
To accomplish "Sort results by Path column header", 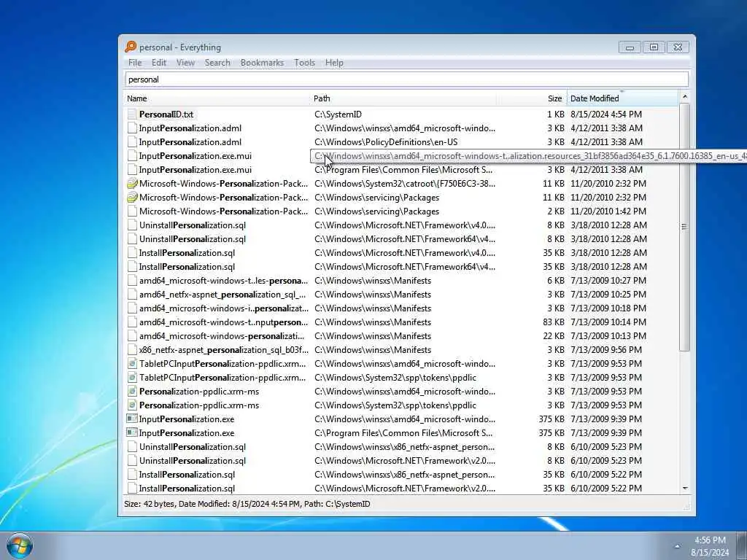I will coord(403,98).
